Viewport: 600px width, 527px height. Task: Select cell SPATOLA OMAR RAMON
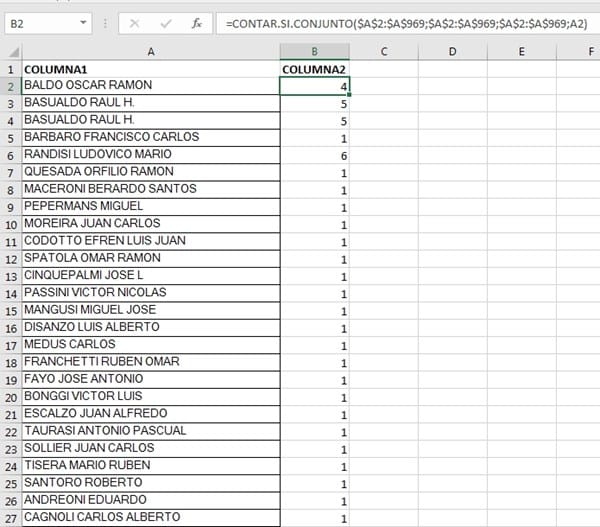(151, 259)
